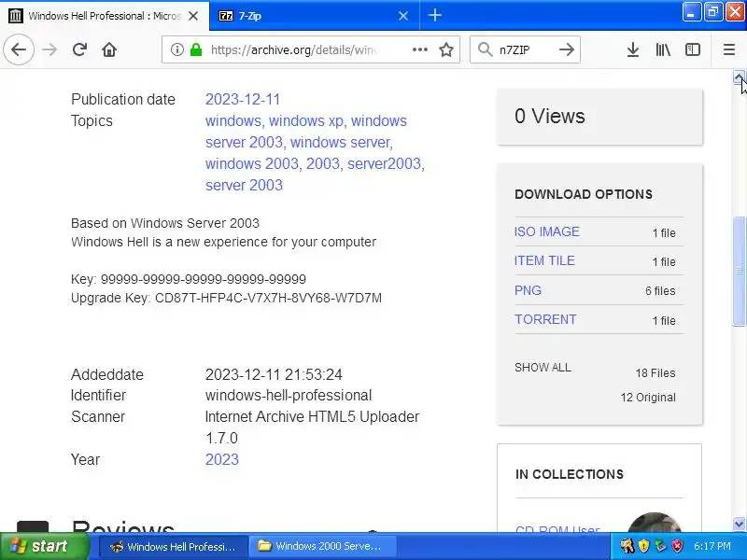Bookmark this page with the star
Viewport: 747px width, 560px height.
click(x=446, y=49)
